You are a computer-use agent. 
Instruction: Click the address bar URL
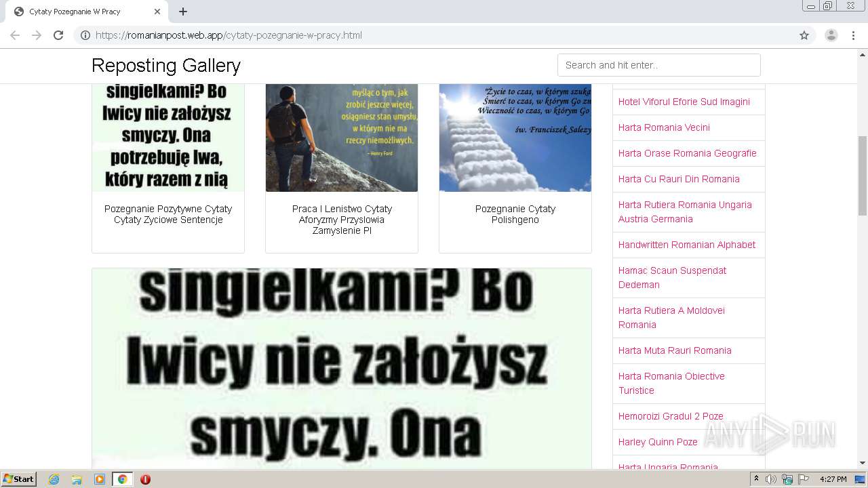pyautogui.click(x=229, y=35)
